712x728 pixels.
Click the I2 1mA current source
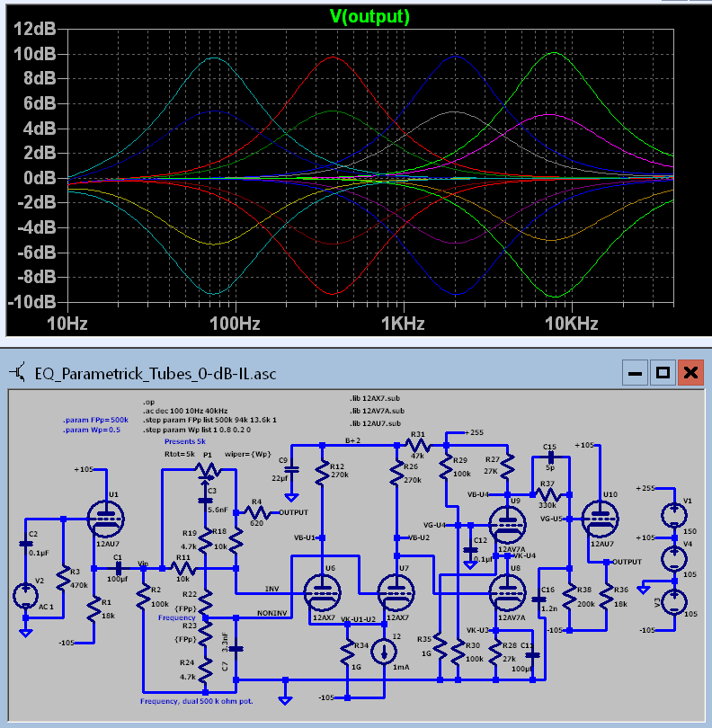[385, 653]
